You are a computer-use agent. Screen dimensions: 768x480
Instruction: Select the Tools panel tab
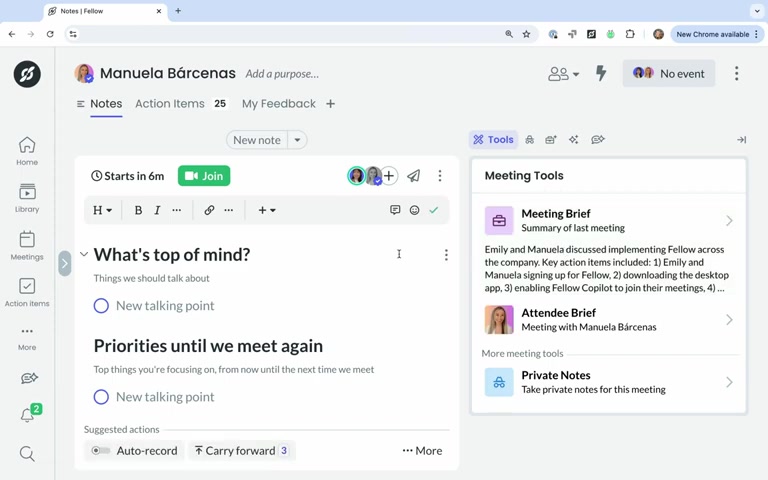pyautogui.click(x=493, y=140)
